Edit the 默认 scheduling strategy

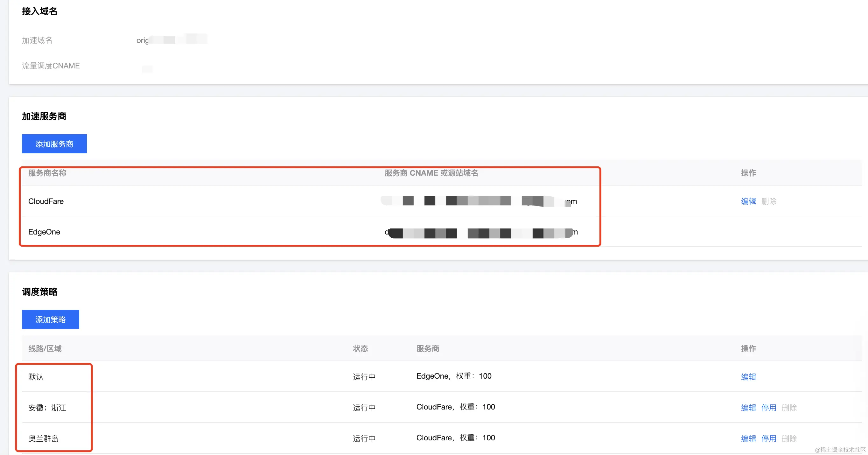tap(748, 377)
